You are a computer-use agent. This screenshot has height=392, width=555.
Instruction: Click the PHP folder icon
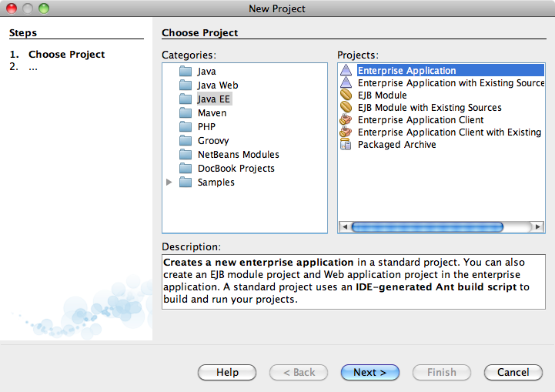coord(186,127)
